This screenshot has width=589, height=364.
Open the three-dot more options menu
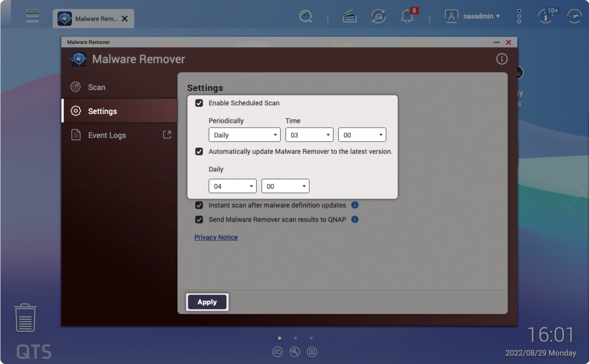pyautogui.click(x=519, y=16)
